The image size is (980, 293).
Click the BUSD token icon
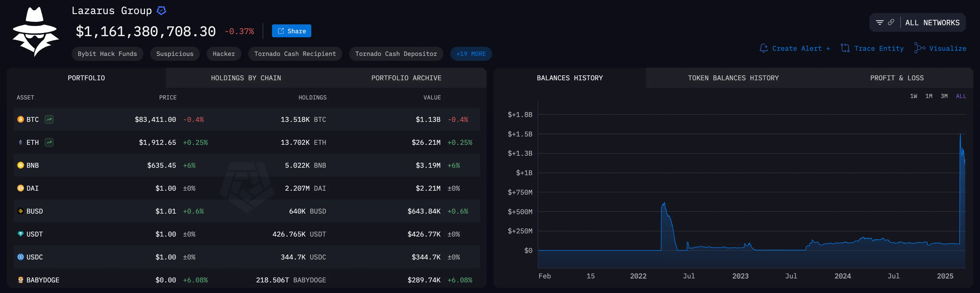(x=21, y=211)
